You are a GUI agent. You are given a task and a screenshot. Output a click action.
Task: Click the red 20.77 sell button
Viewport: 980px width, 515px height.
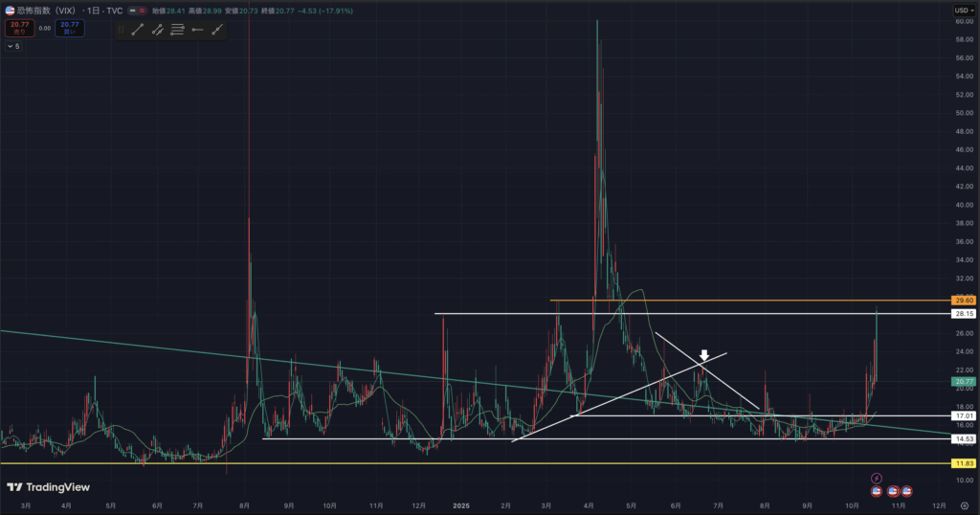click(18, 29)
